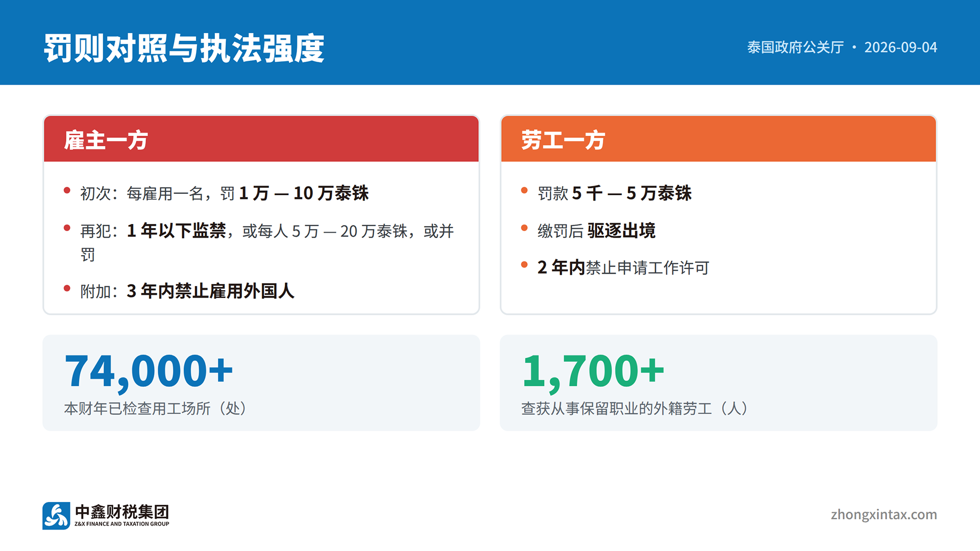The width and height of the screenshot is (980, 551).
Task: Click the orange 劳工一方 card header
Action: (x=719, y=139)
